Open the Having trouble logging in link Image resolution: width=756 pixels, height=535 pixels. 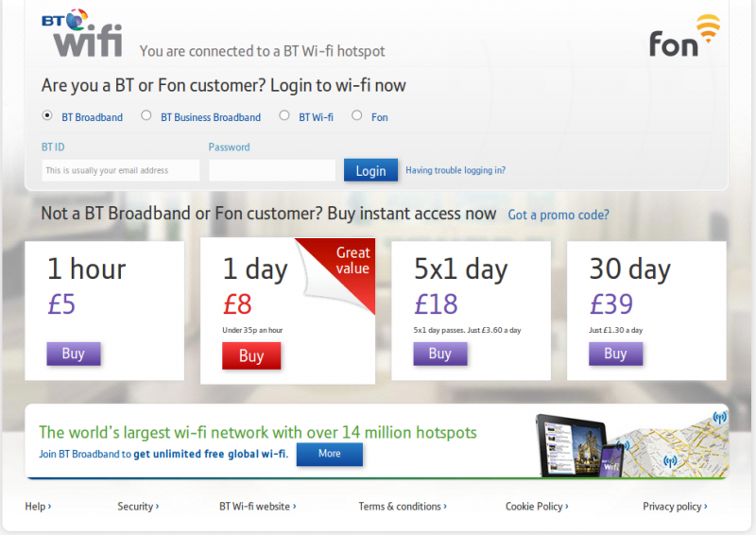pyautogui.click(x=455, y=171)
